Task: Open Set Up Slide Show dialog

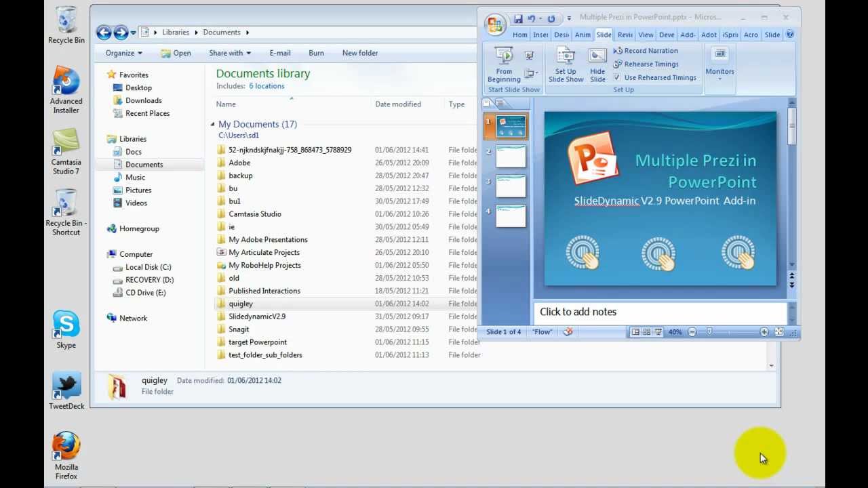Action: (566, 65)
